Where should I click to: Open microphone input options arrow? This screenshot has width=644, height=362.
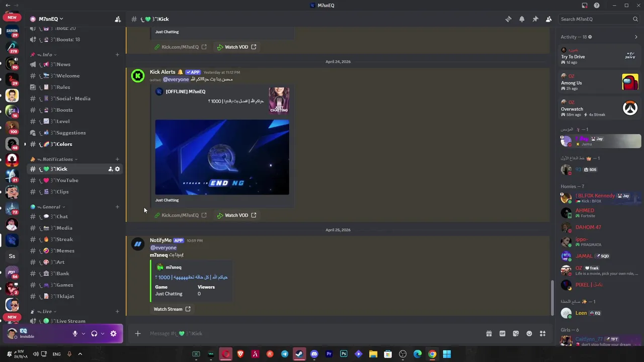coord(84,333)
